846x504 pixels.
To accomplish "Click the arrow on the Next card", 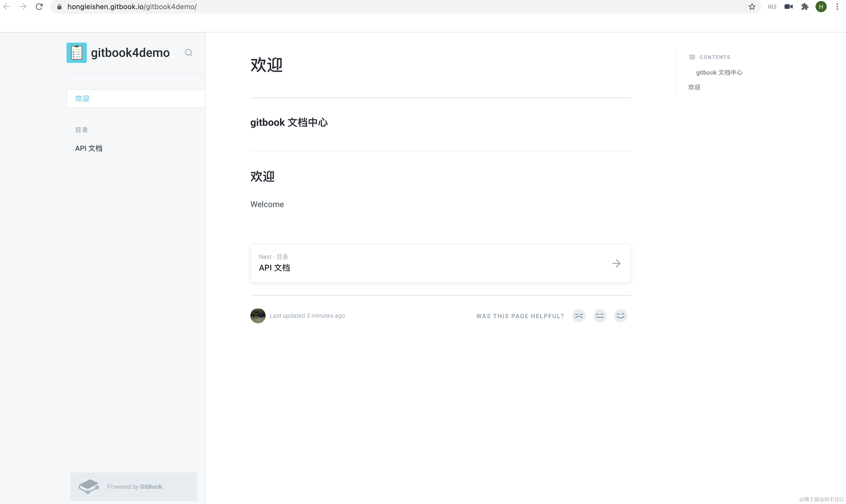I will 616,263.
